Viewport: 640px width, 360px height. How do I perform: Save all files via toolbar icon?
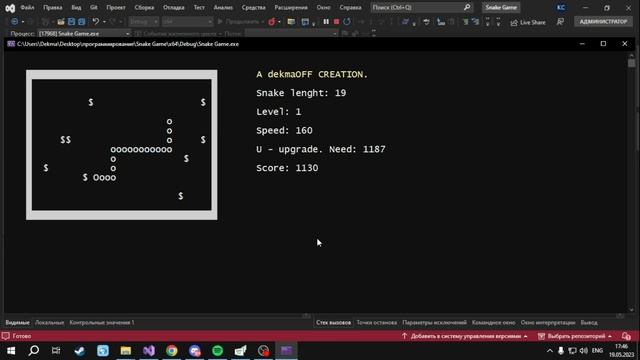click(82, 22)
